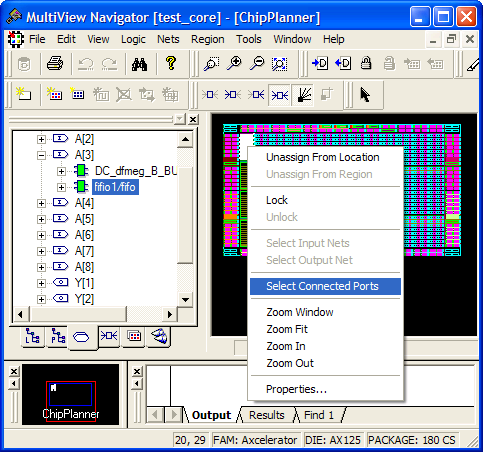Open the Regions tab icon
Screen dimensions: 483x452
pos(134,336)
